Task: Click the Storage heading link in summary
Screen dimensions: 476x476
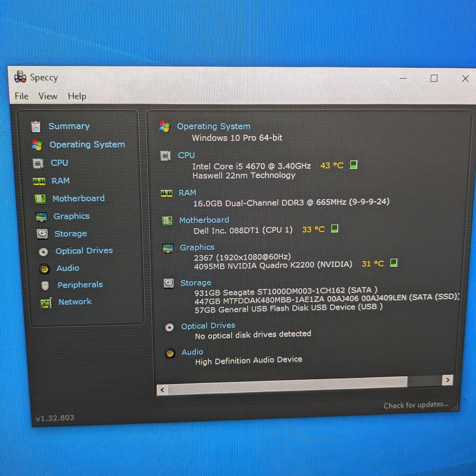Action: tap(196, 283)
